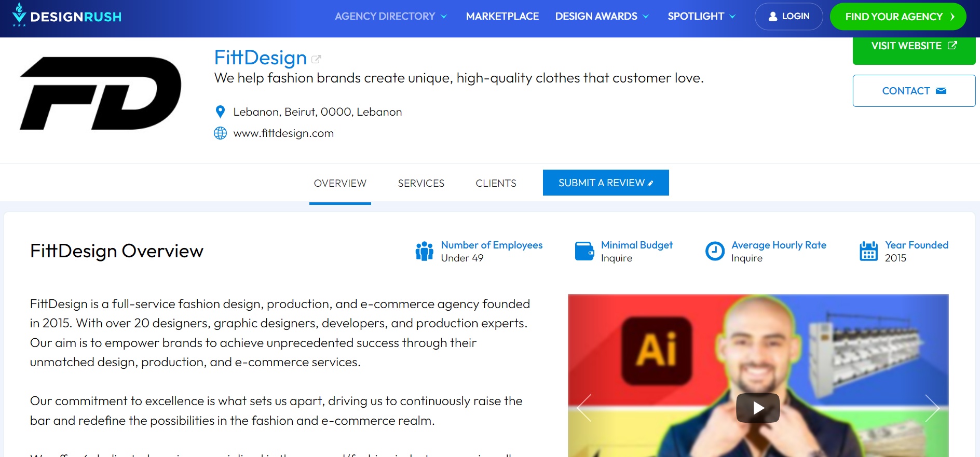This screenshot has height=457, width=980.
Task: Expand the Design Awards menu
Action: tap(602, 16)
